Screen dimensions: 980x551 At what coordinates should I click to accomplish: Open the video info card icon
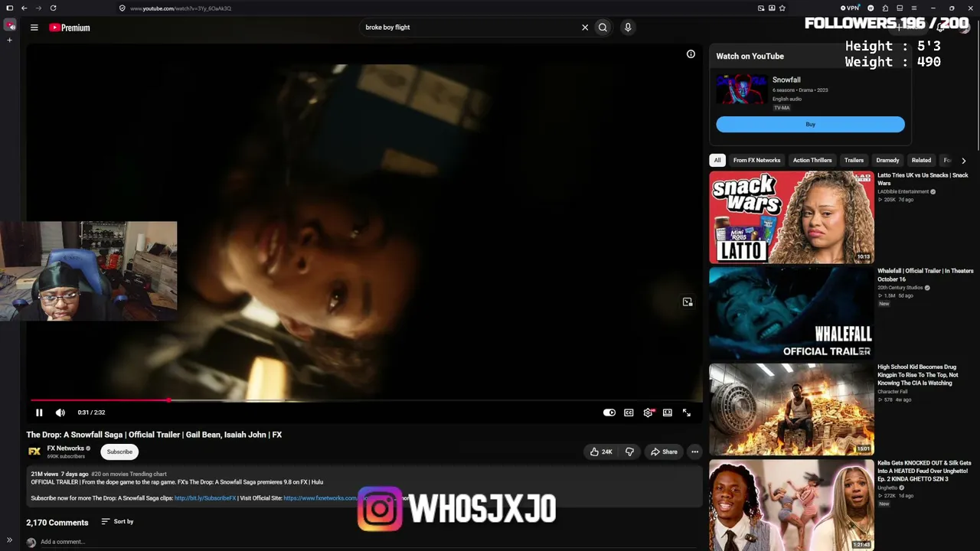tap(691, 54)
